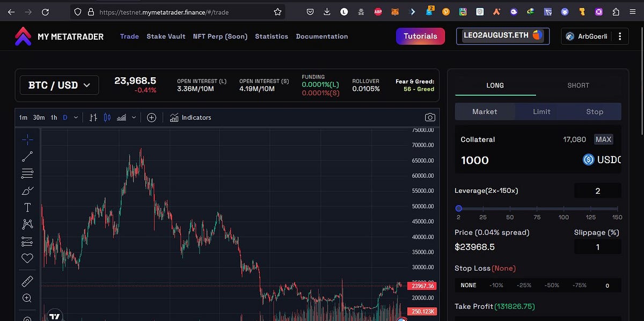The image size is (644, 321).
Task: Click the MAX collateral button
Action: pos(603,139)
